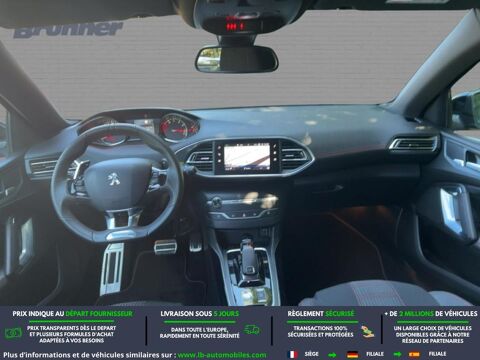Click the 'LIVRAISON SOUS 5 JOURS' heading
480x360 pixels.
pyautogui.click(x=200, y=314)
